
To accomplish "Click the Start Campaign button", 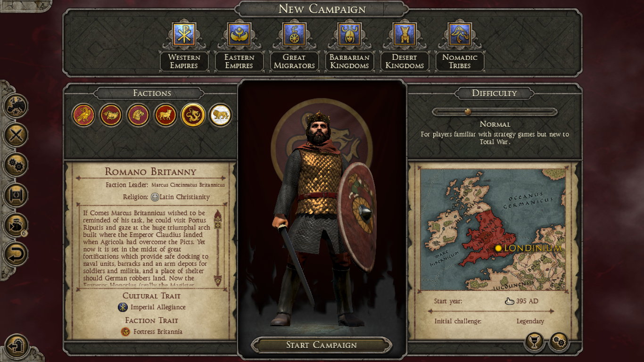I will 322,345.
